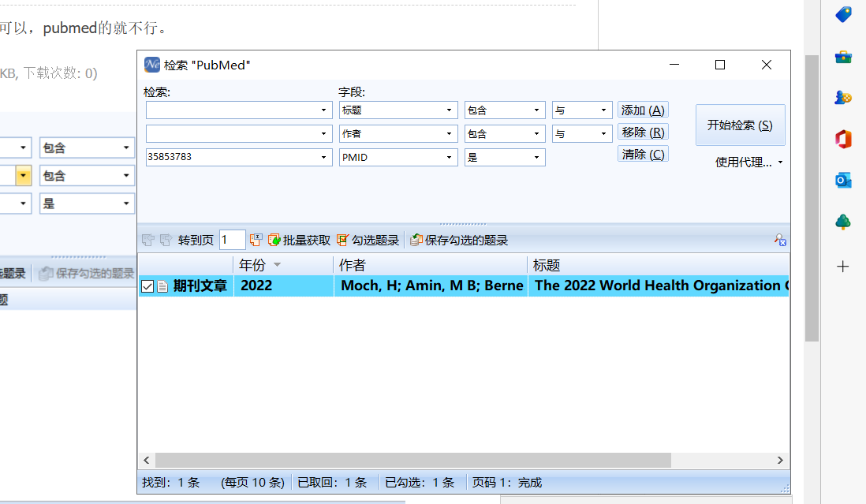Open the 与 operator dropdown in the 作者 row
This screenshot has height=504, width=866.
pos(603,133)
